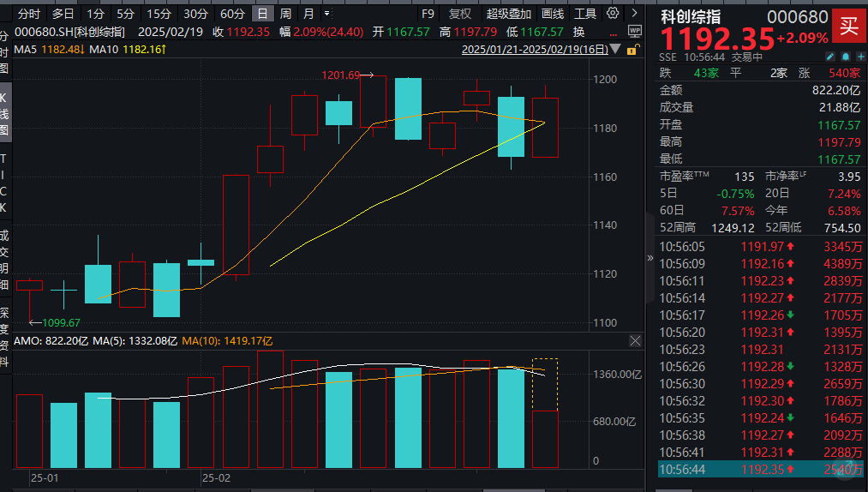Select the 10:56:44 trade tick row

(761, 470)
